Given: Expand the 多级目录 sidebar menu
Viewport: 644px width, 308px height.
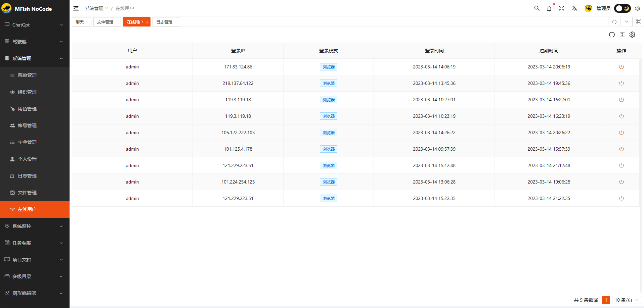Looking at the screenshot, I should pyautogui.click(x=35, y=276).
